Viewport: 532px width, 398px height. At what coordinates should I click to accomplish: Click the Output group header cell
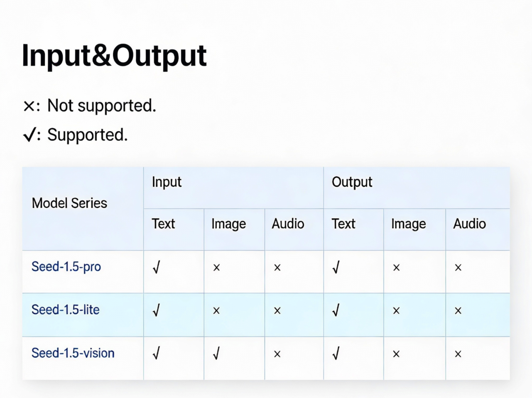(x=352, y=182)
